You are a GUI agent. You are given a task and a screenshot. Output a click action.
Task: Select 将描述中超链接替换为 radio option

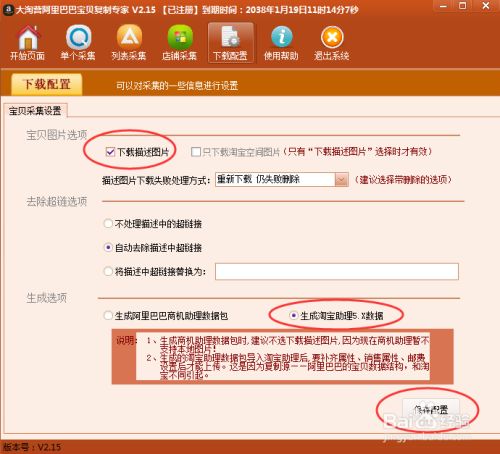[108, 271]
